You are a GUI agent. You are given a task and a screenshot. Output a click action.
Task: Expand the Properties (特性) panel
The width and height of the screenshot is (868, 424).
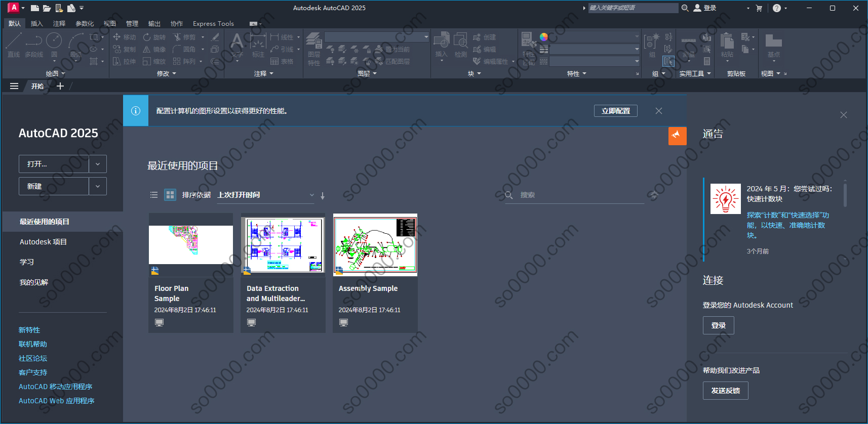(577, 73)
